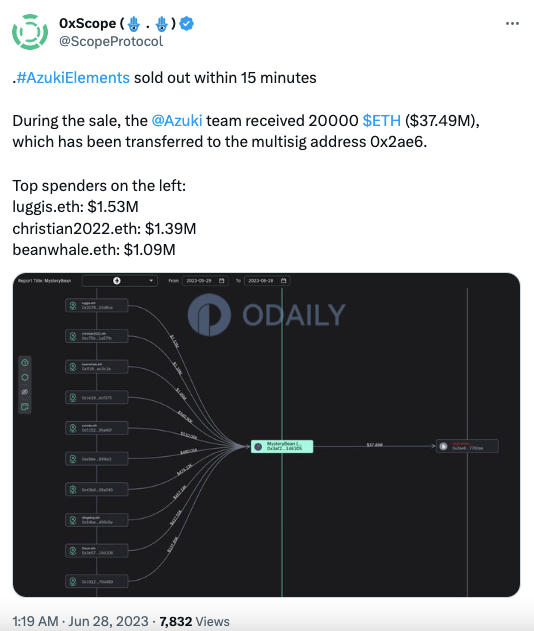Image resolution: width=534 pixels, height=631 pixels.
Task: Click the $ETH cashtag link
Action: point(381,121)
